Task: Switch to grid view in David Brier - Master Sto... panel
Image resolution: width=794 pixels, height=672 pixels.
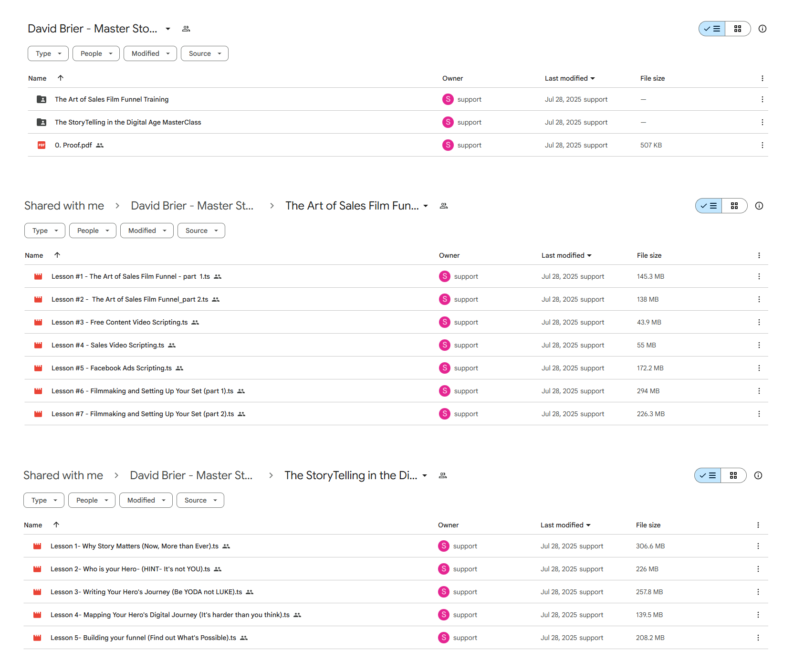Action: tap(738, 29)
